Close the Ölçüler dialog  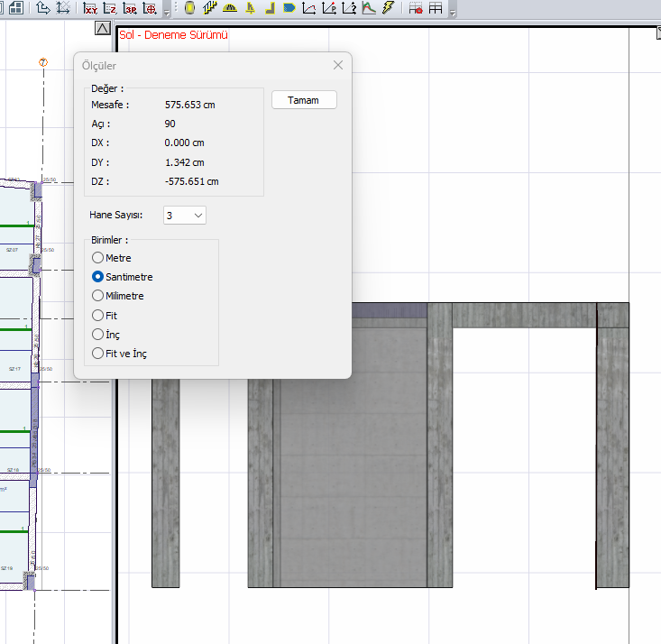click(x=338, y=65)
